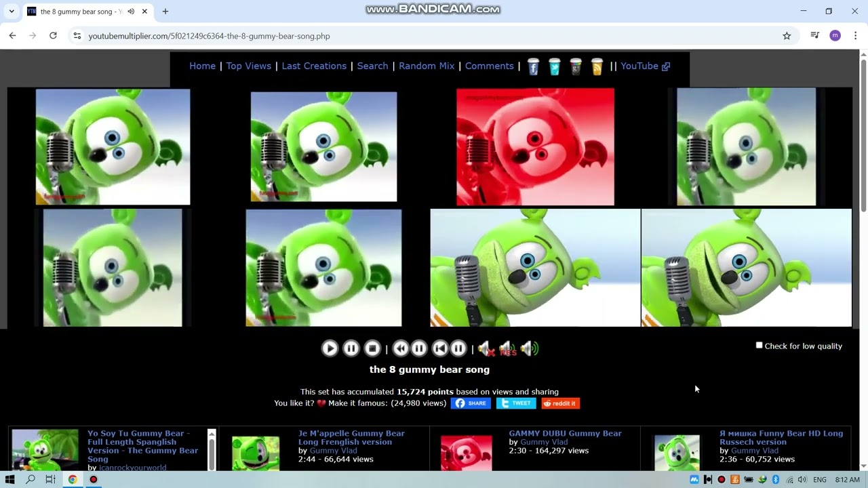Open the Windows Start menu
Screen dimensions: 868x488
pyautogui.click(x=9, y=480)
